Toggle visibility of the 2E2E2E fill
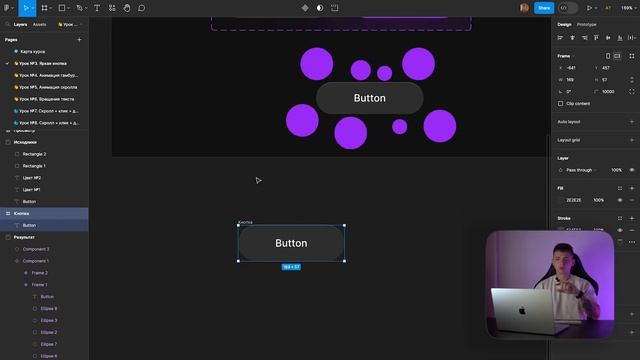 click(620, 200)
